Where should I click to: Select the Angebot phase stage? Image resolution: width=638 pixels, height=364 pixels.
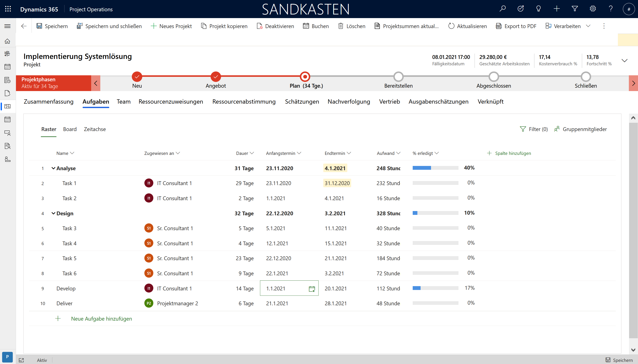[216, 77]
